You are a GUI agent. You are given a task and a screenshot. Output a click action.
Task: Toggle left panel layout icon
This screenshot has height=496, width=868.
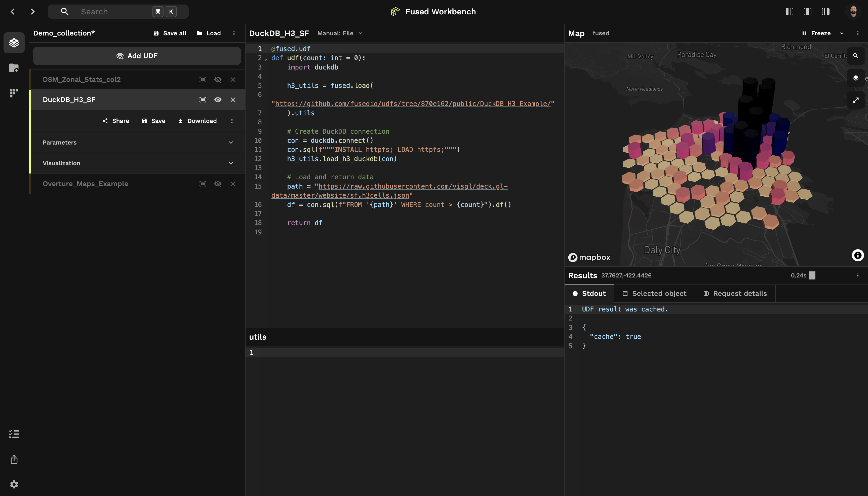click(789, 12)
